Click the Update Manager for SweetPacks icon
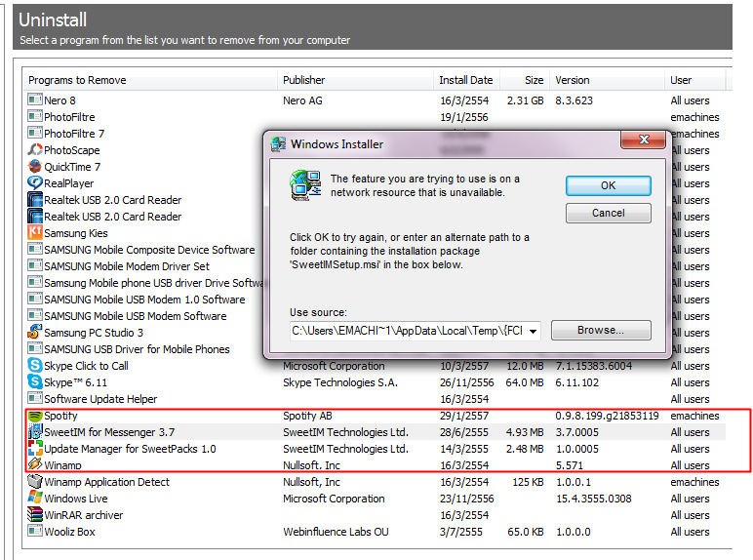This screenshot has width=753, height=560. coord(34,449)
